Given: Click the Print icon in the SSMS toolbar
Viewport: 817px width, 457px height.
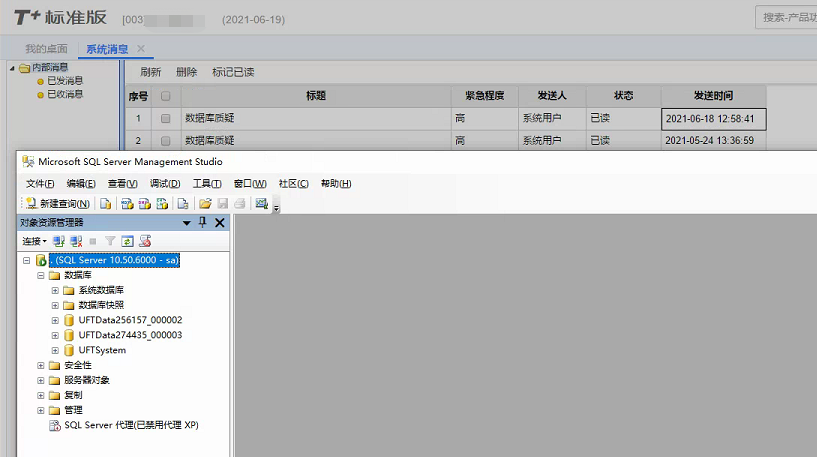Looking at the screenshot, I should pos(240,204).
